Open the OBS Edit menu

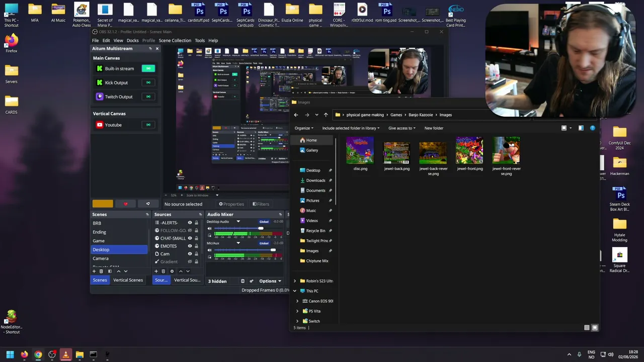click(106, 40)
